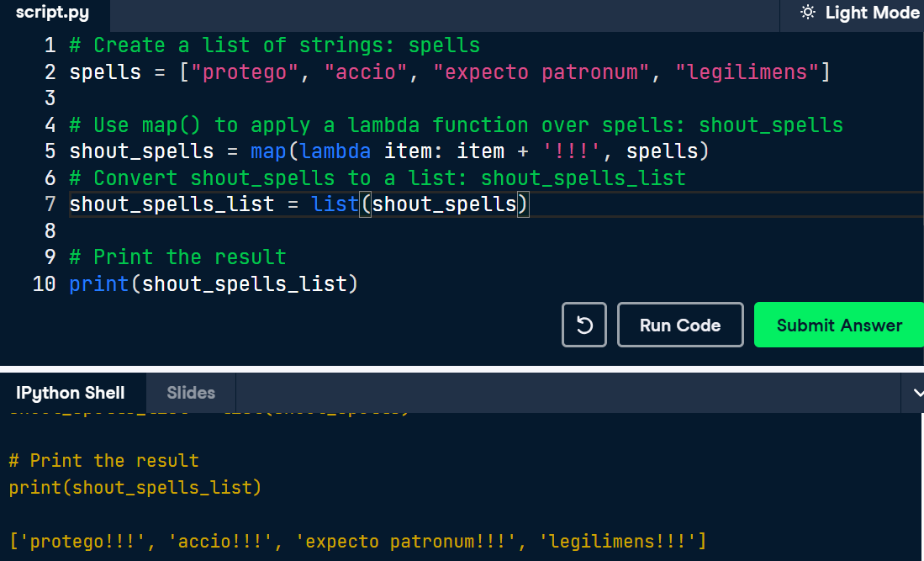This screenshot has width=924, height=561.
Task: Switch to the Slides tab
Action: coord(191,393)
